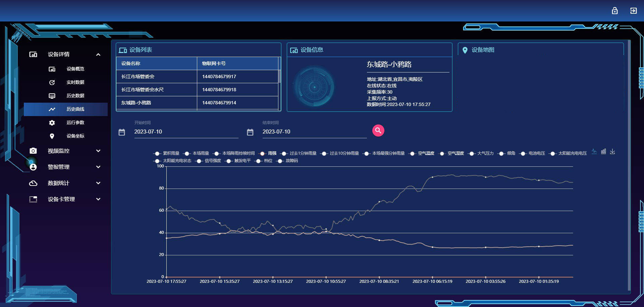Enable 累积雨量 legend series
The width and height of the screenshot is (644, 307).
tap(167, 153)
